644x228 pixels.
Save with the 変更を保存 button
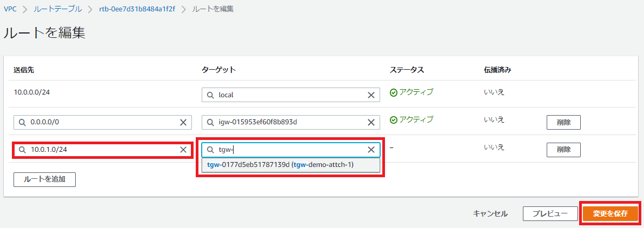[x=610, y=213]
